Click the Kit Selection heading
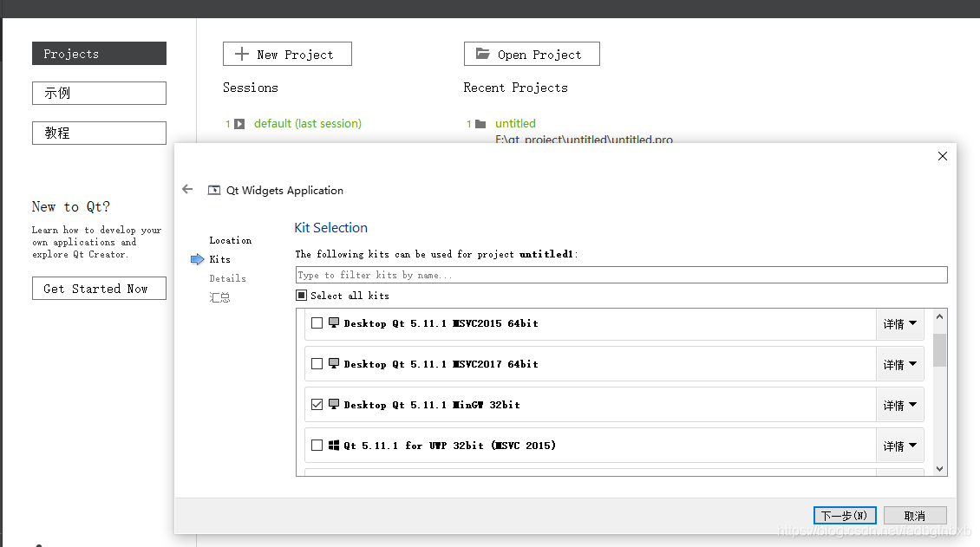Viewport: 980px width, 547px height. point(331,228)
